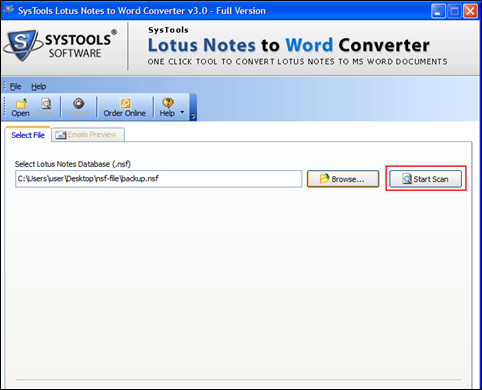Screen dimensions: 482x390
Task: Click the 'Select Lotus Notes Database (.nsf)' label
Action: coord(73,164)
